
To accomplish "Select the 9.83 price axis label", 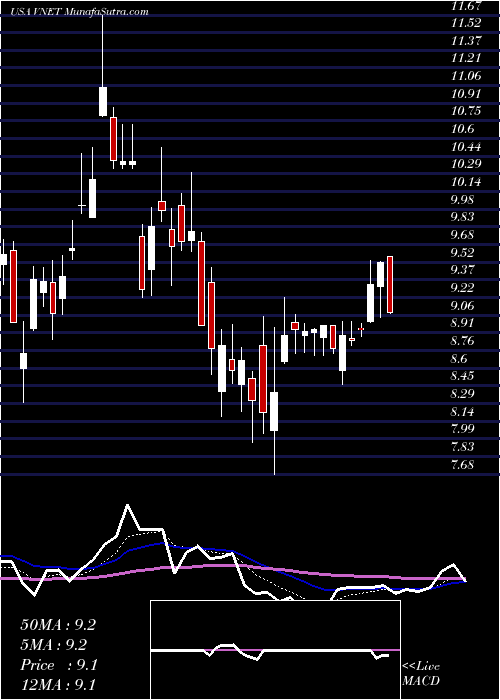I will (x=462, y=217).
